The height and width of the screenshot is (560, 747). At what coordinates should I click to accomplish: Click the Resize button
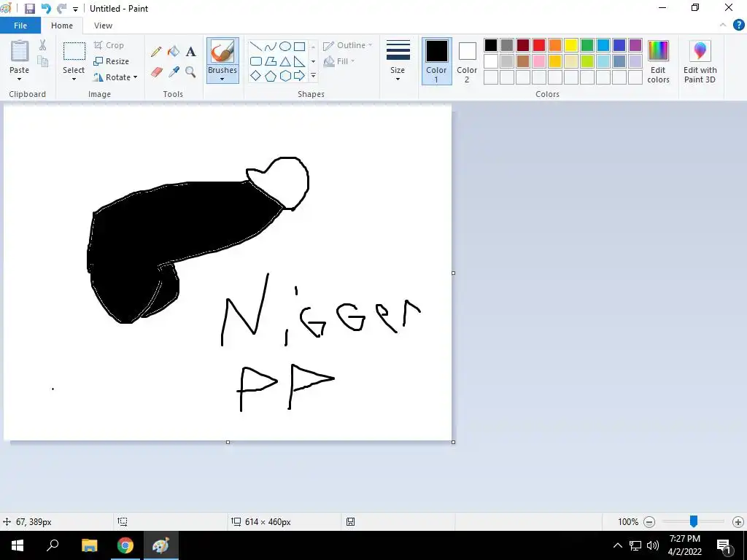tap(112, 61)
